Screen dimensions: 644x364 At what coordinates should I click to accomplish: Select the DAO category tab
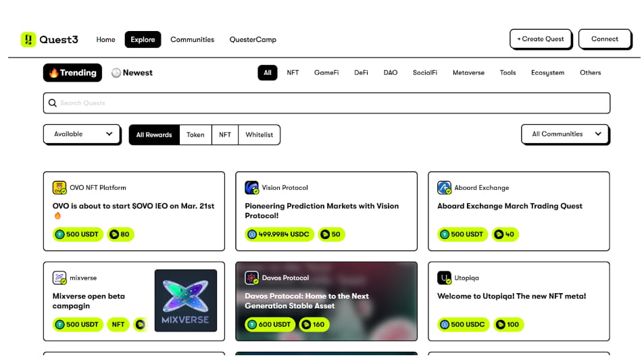tap(390, 73)
